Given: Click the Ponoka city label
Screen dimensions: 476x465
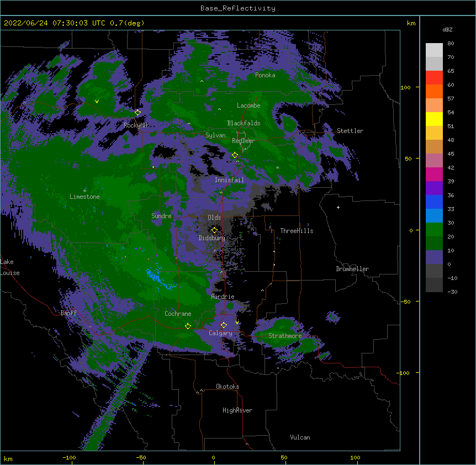Looking at the screenshot, I should point(265,75).
